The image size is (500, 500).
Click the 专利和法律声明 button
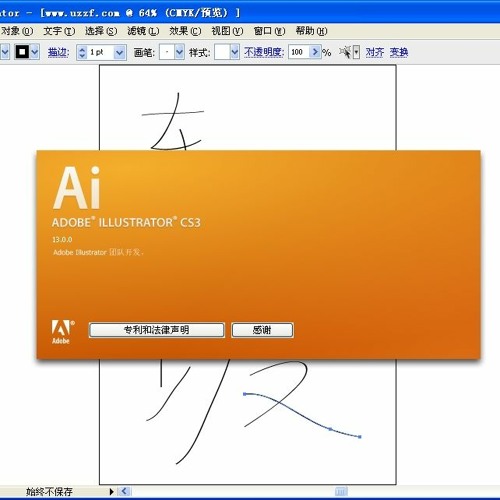157,330
